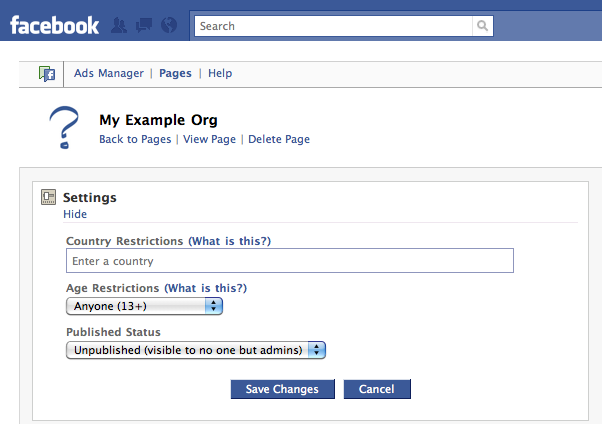Open the Published Status dropdown
The height and width of the screenshot is (424, 602).
click(196, 350)
